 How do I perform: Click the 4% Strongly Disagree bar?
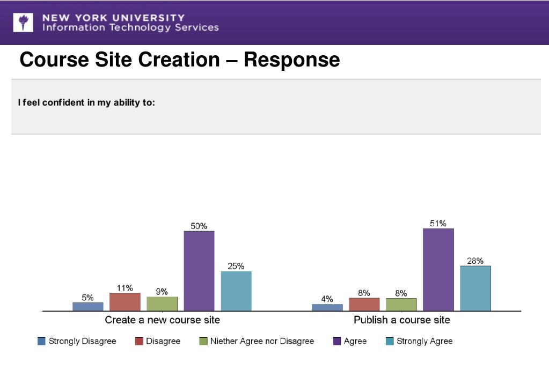point(327,307)
